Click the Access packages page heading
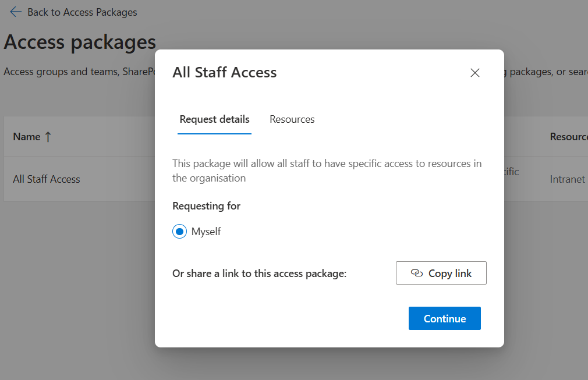Image resolution: width=588 pixels, height=380 pixels. pos(80,41)
